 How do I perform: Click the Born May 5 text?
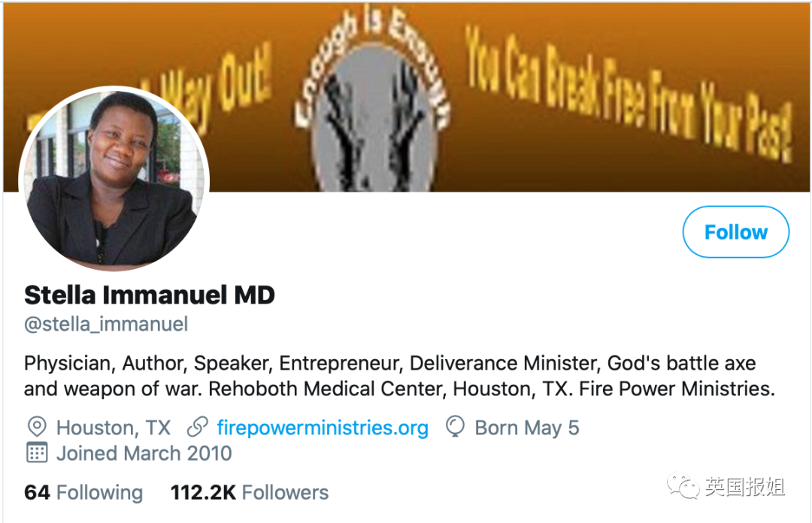[x=526, y=428]
